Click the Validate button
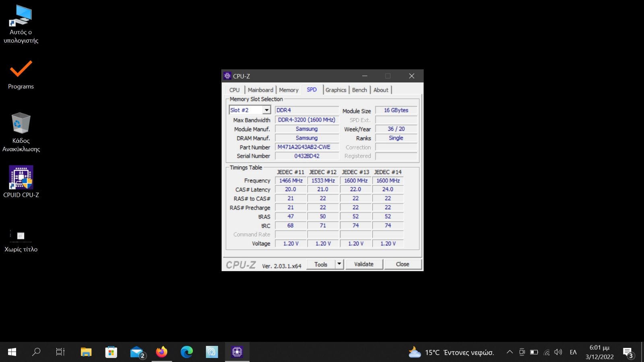This screenshot has width=644, height=362. [x=364, y=264]
